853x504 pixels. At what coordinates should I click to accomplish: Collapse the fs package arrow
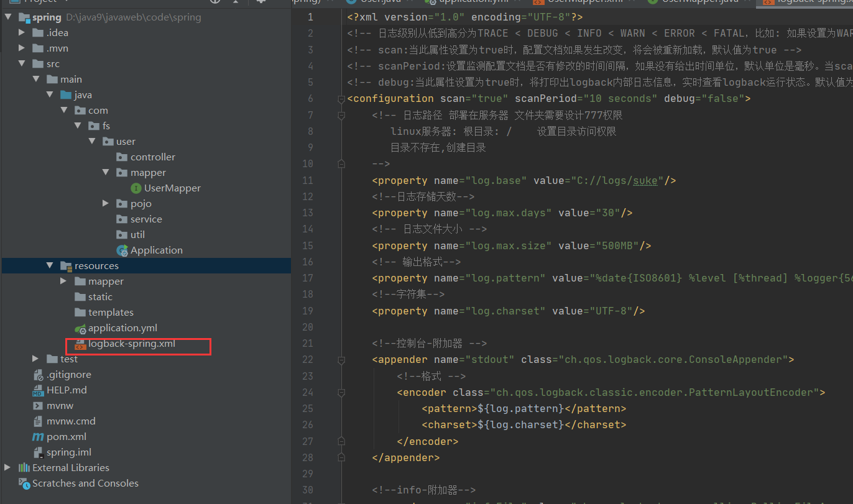78,126
